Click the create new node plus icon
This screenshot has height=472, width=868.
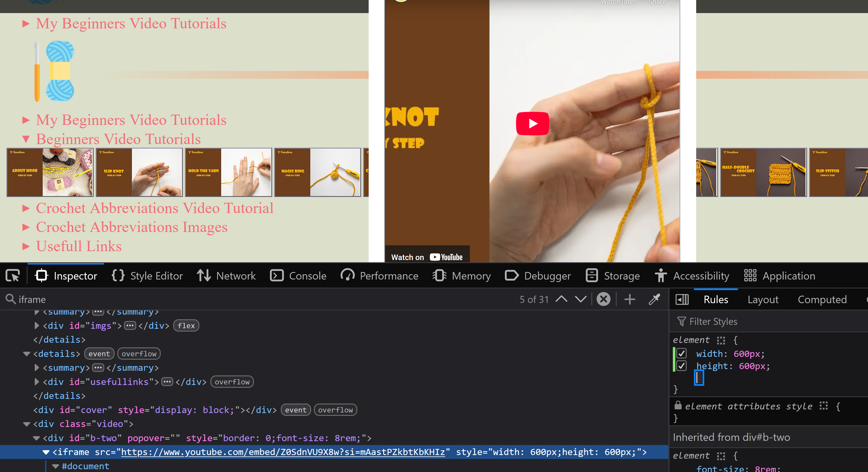point(629,299)
